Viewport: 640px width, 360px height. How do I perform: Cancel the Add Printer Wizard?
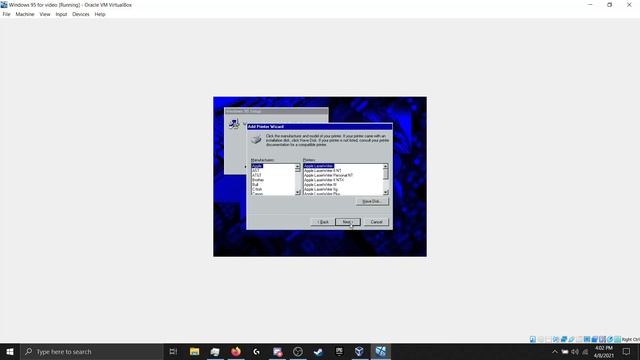pos(376,222)
